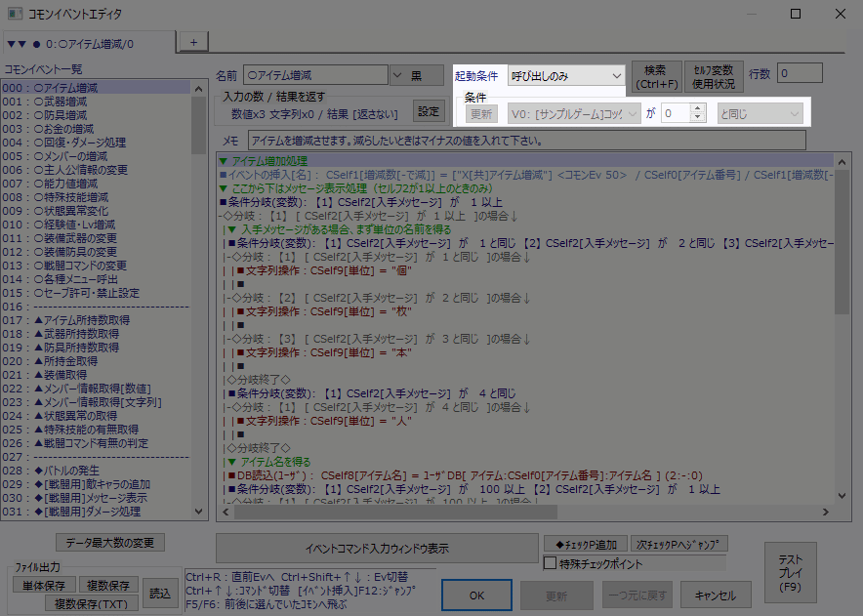Screen dimensions: 863x616
Task: Click the 単体保存 button
Action: tap(44, 586)
